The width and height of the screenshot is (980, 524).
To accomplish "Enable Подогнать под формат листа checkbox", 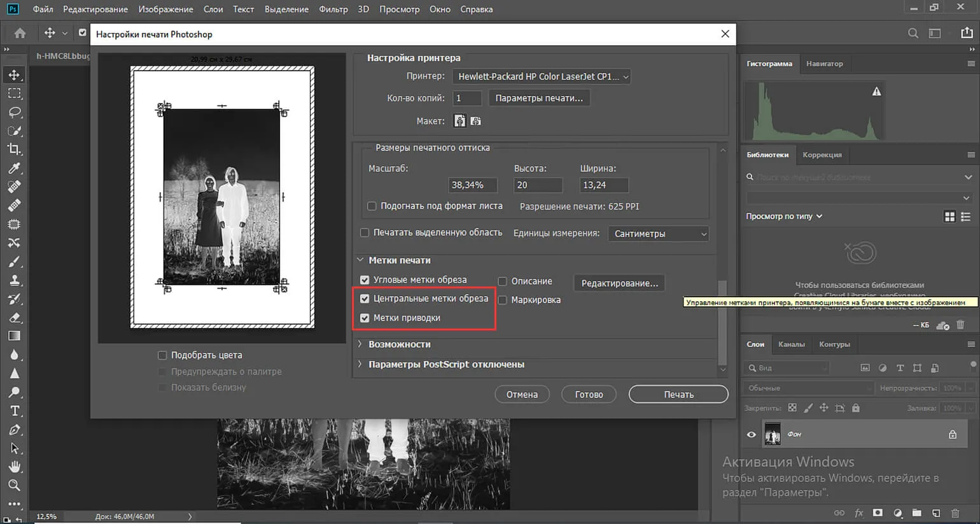I will pos(372,206).
